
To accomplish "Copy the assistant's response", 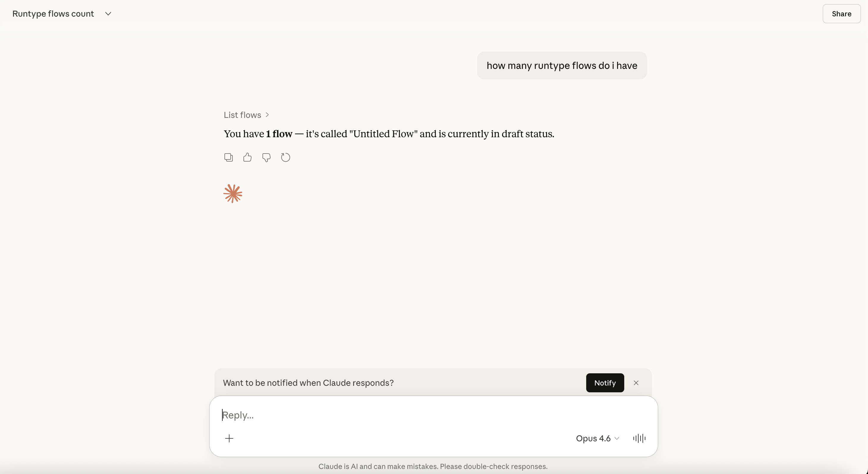I will [229, 157].
